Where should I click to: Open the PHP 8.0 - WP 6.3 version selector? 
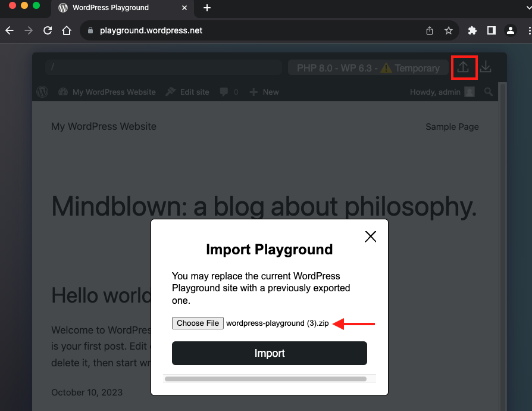(x=367, y=67)
